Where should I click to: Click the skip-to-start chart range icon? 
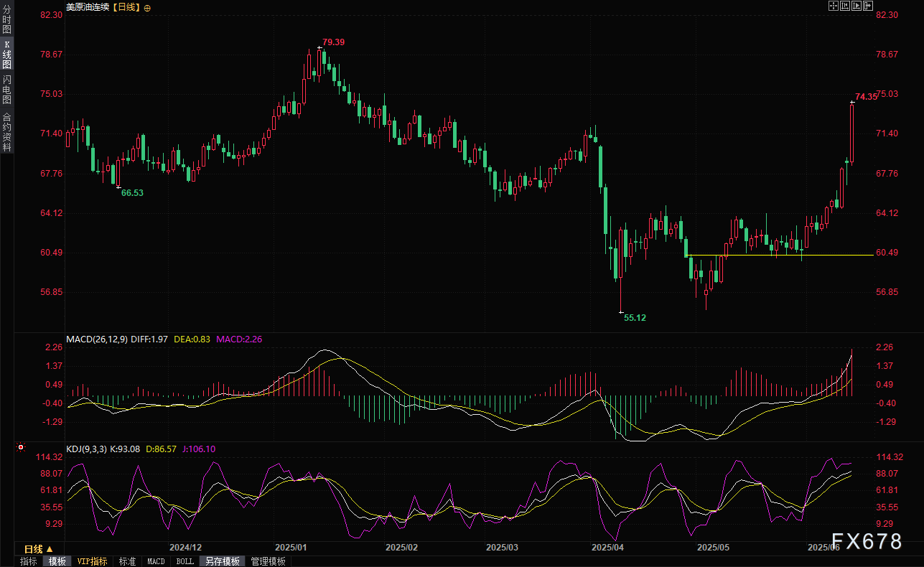tap(845, 6)
